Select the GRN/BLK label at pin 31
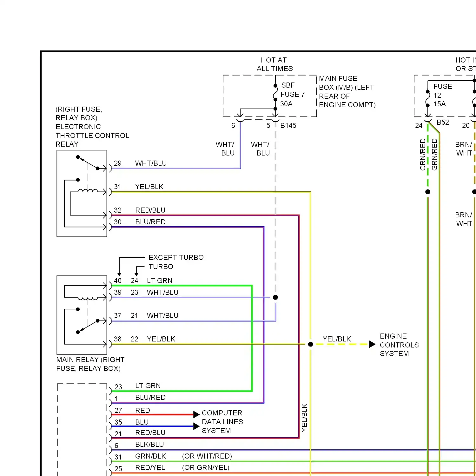The width and height of the screenshot is (476, 476). [x=150, y=456]
